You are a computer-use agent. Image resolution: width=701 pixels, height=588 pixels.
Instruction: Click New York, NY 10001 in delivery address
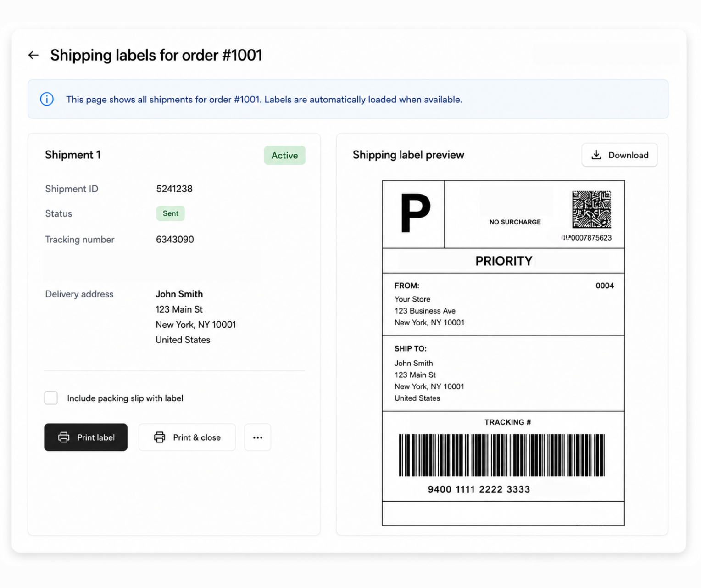[196, 325]
